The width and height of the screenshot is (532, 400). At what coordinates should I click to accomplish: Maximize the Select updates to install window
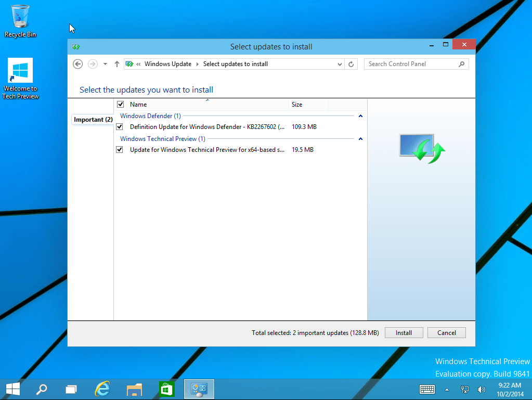coord(446,44)
